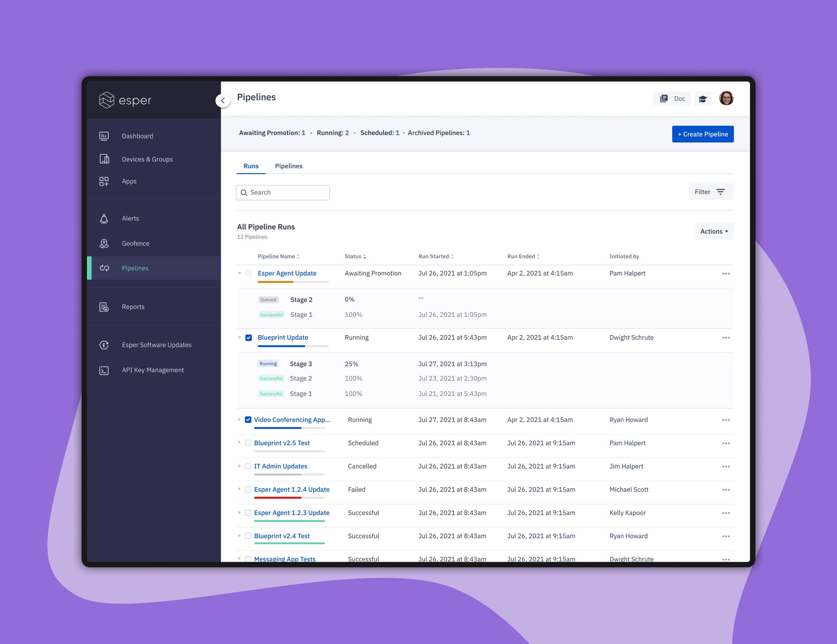837x644 pixels.
Task: Uncheck the Video Conferencing App checkbox
Action: click(248, 420)
